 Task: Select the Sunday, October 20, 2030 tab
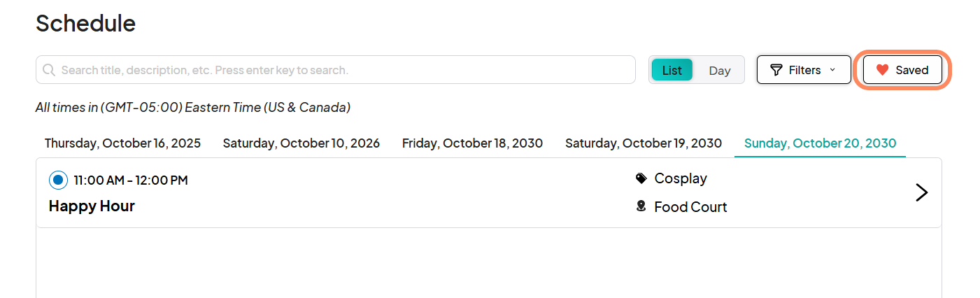(820, 143)
